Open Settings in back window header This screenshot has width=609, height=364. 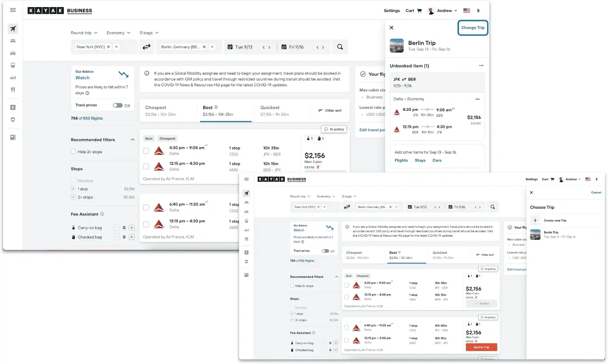pos(391,10)
